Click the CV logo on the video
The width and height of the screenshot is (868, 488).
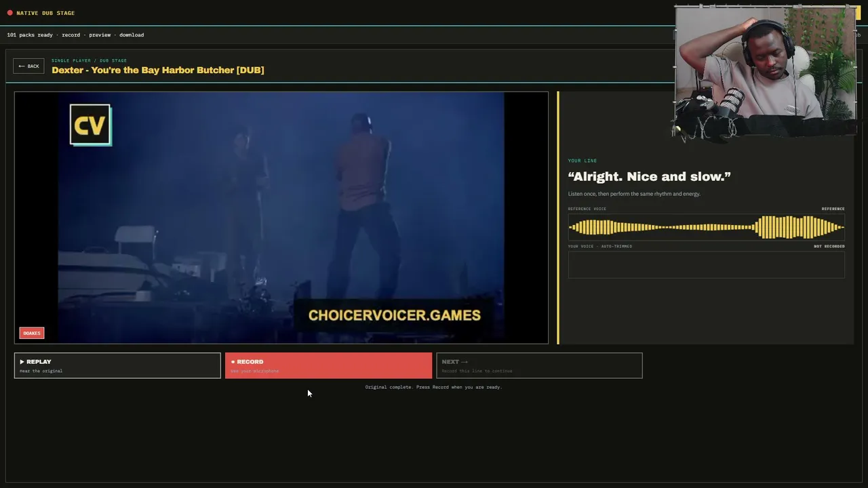[90, 125]
